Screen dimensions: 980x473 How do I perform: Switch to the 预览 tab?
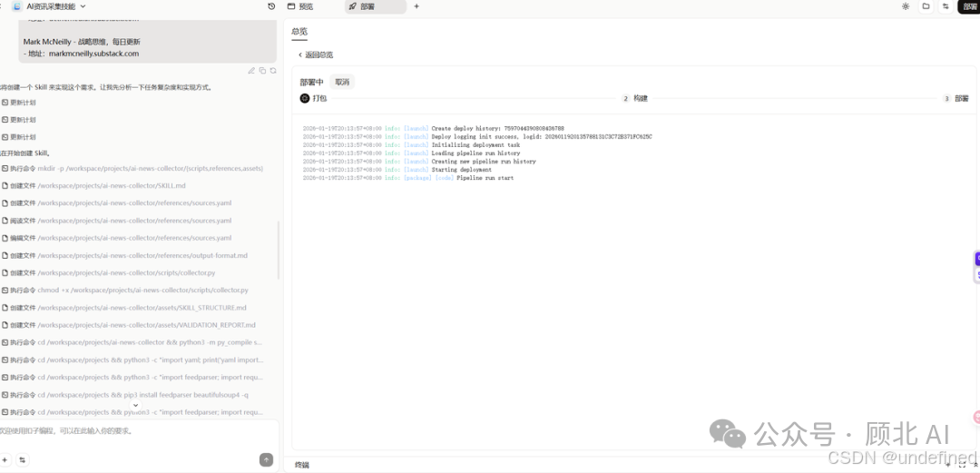point(300,6)
